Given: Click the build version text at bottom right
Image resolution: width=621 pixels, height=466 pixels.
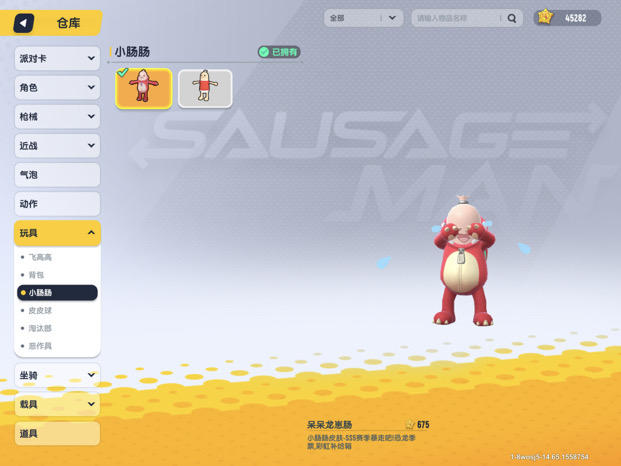Looking at the screenshot, I should click(x=549, y=457).
